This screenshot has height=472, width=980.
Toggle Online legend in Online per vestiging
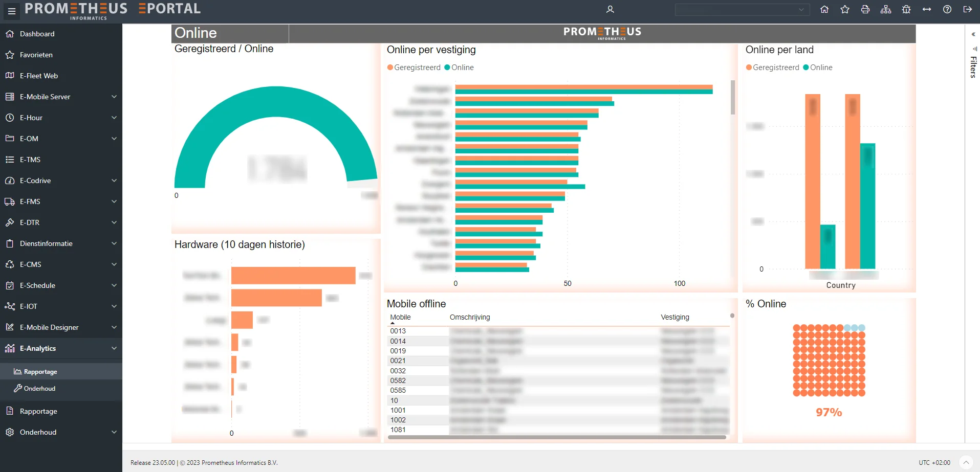click(459, 68)
